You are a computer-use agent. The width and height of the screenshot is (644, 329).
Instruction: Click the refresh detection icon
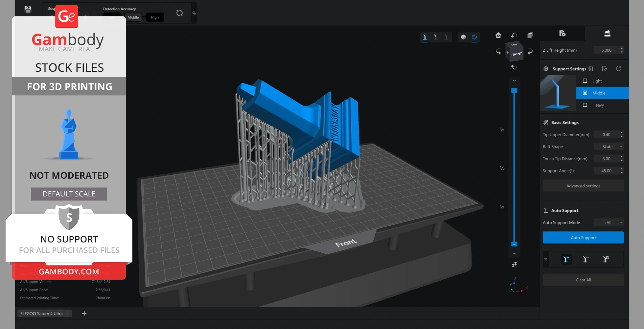[179, 13]
